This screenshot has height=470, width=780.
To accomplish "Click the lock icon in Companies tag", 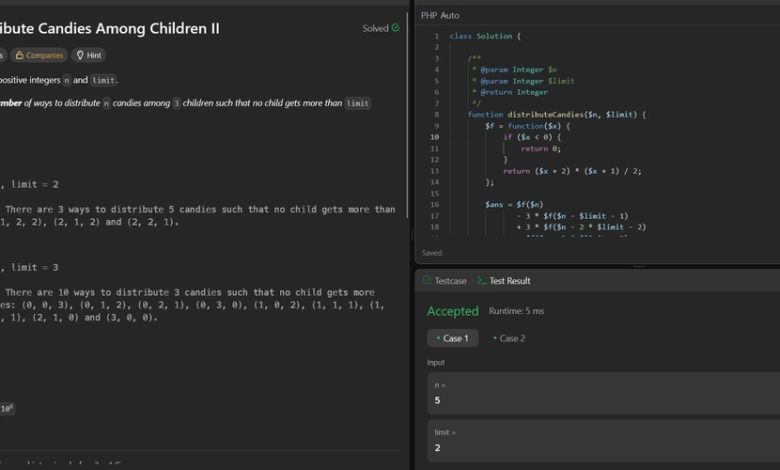I will coord(19,55).
